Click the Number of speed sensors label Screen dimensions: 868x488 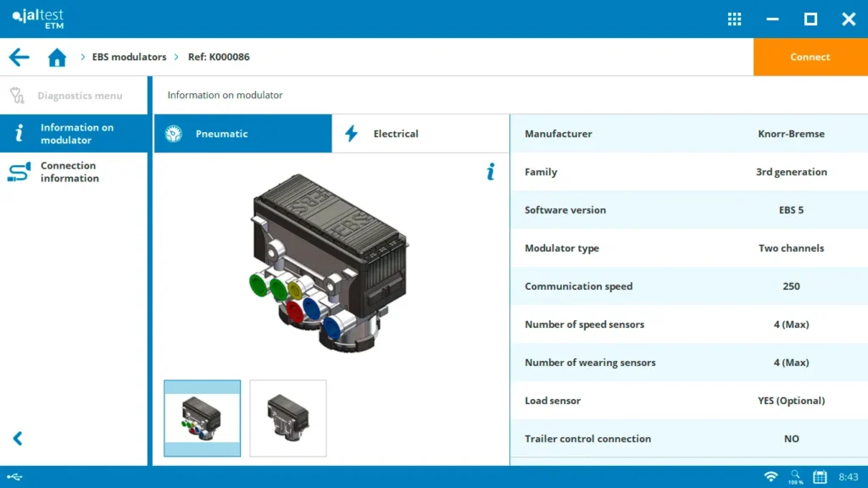point(585,324)
